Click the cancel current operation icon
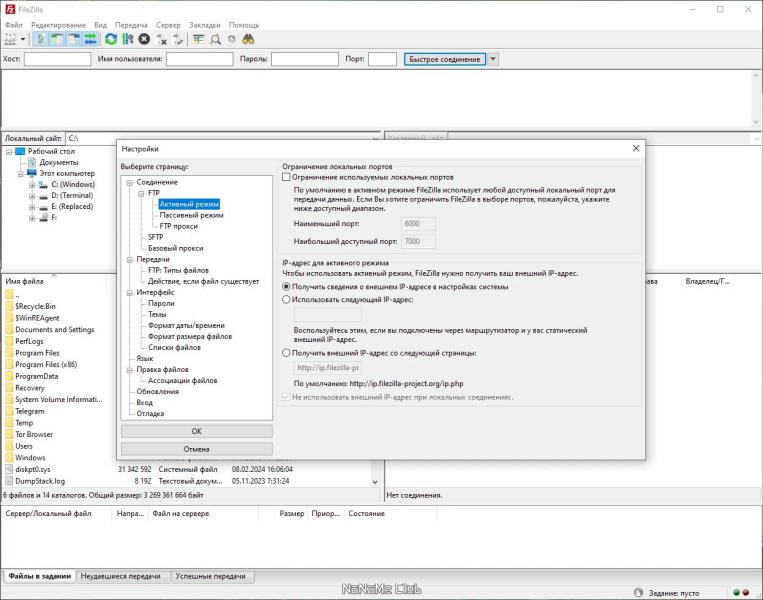Image resolution: width=763 pixels, height=600 pixels. (144, 39)
